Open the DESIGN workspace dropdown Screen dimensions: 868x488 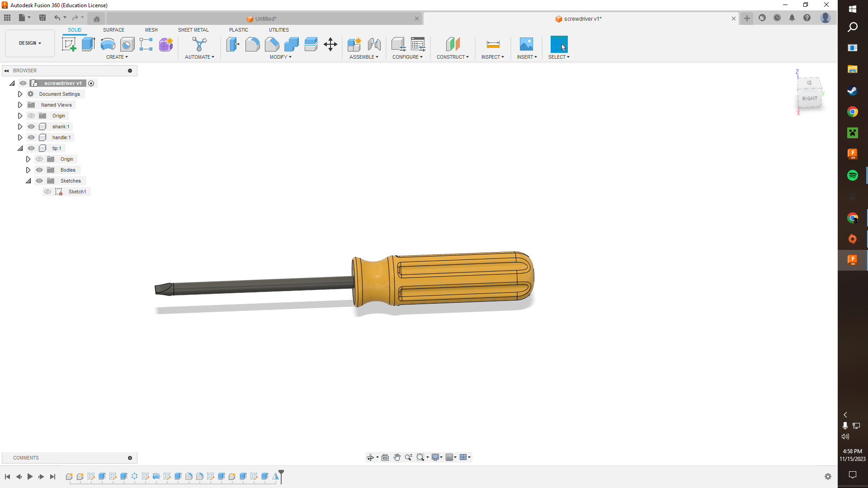tap(29, 43)
